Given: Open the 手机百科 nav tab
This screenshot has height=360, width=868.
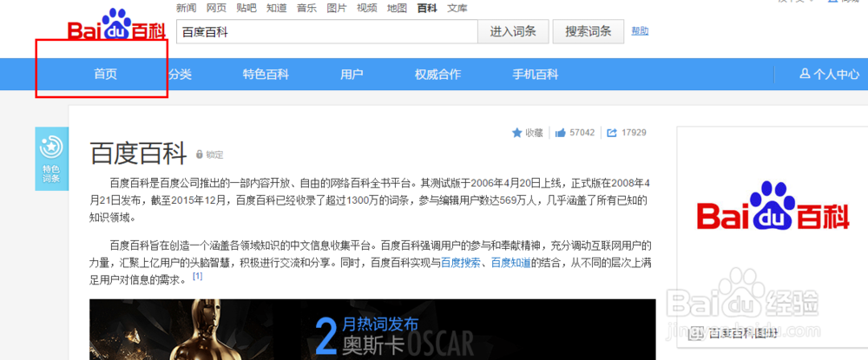Looking at the screenshot, I should (536, 74).
